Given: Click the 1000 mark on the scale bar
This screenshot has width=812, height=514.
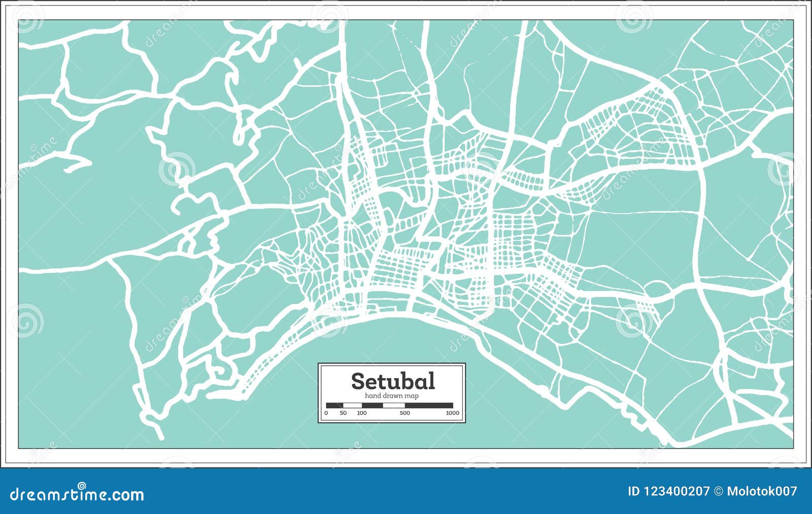Looking at the screenshot, I should click(451, 414).
